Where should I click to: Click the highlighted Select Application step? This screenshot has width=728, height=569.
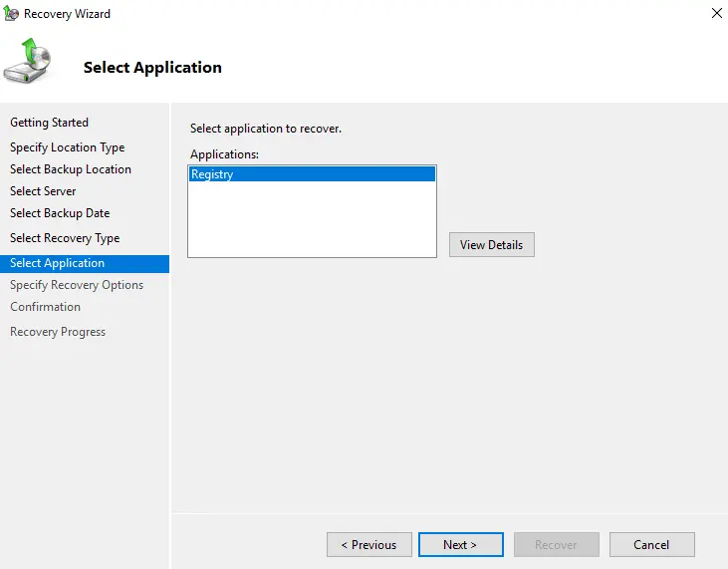point(57,263)
